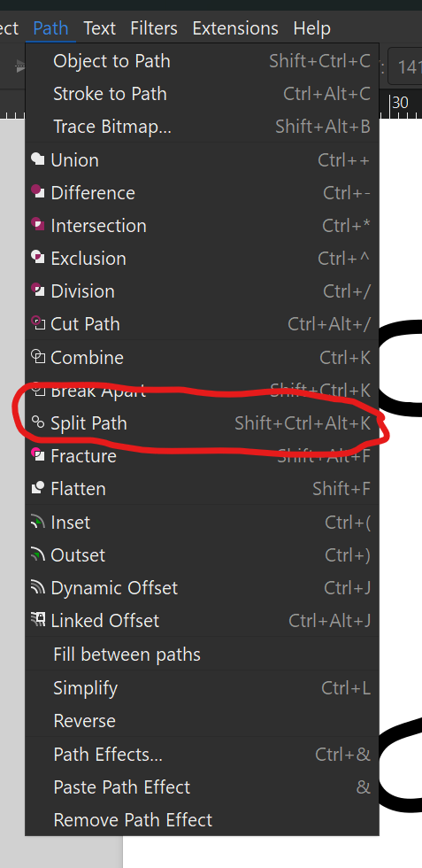Choose Object to Path
The width and height of the screenshot is (422, 868).
click(203, 61)
